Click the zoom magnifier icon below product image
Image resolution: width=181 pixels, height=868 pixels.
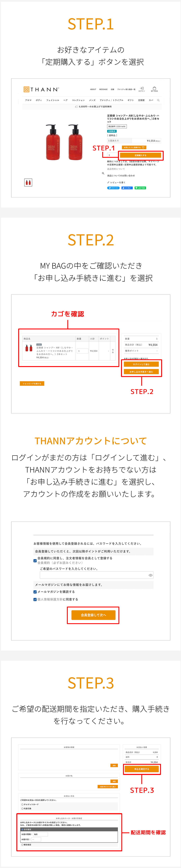103,174
